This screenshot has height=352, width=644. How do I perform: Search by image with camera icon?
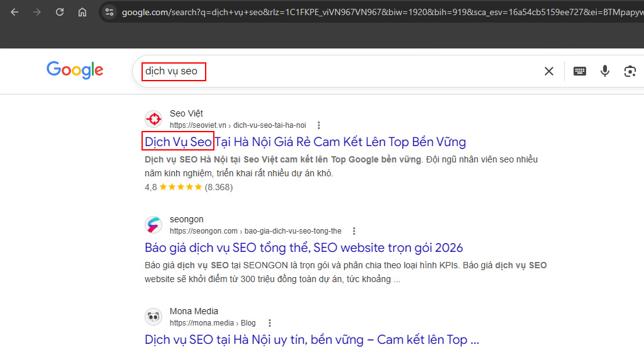(630, 71)
